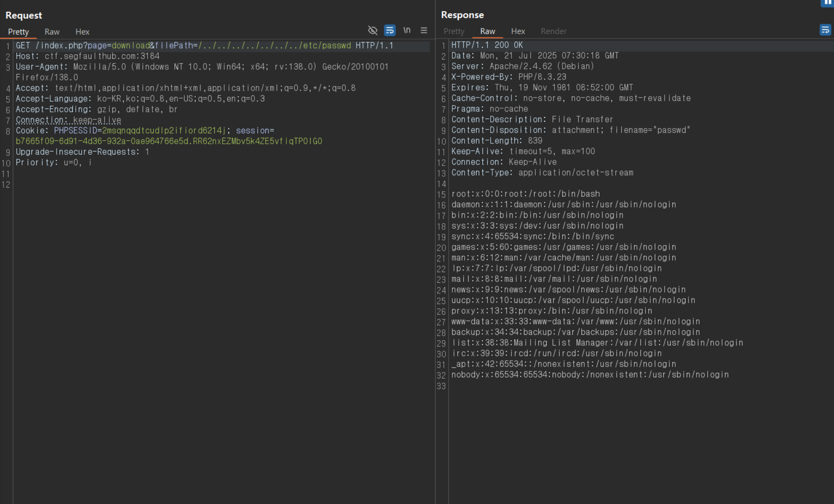This screenshot has height=504, width=834.
Task: Click the Request panel heading
Action: [x=24, y=15]
